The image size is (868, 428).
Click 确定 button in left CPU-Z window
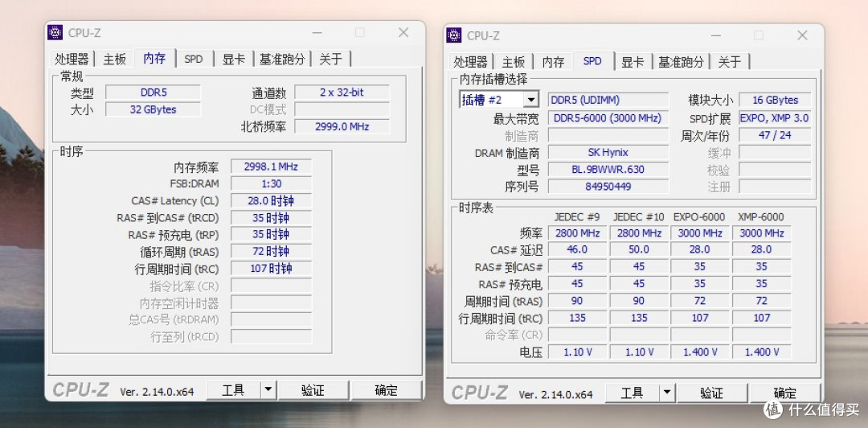click(x=386, y=390)
